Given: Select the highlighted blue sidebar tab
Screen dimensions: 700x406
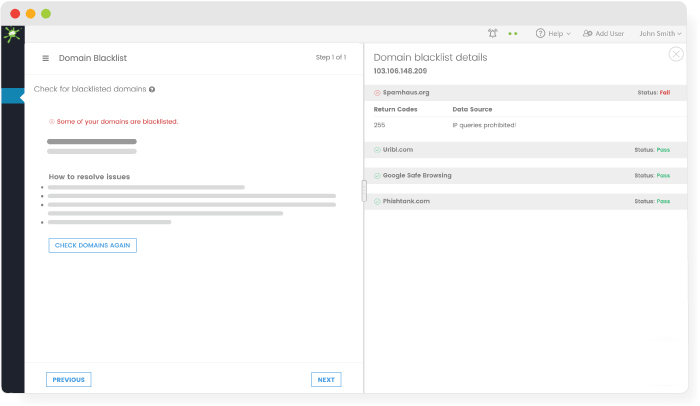Looking at the screenshot, I should (12, 96).
